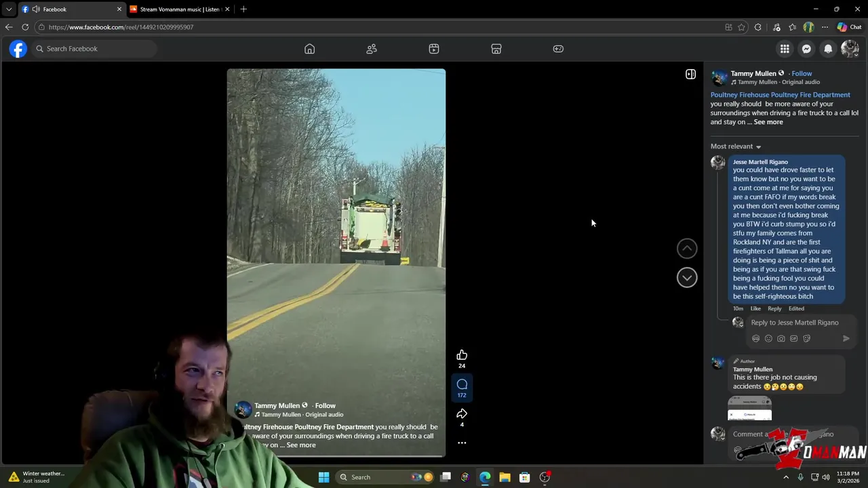
Task: Go to the next reel with the down arrow
Action: 687,277
